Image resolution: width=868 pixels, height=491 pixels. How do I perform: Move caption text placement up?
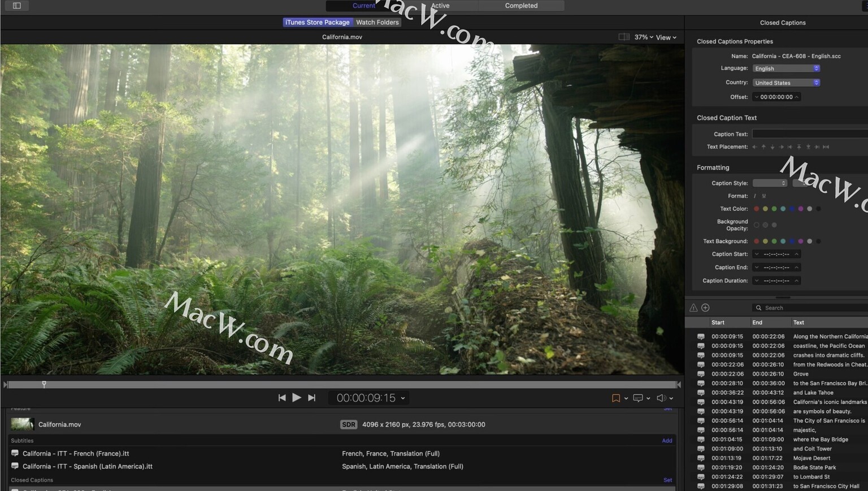(x=763, y=147)
